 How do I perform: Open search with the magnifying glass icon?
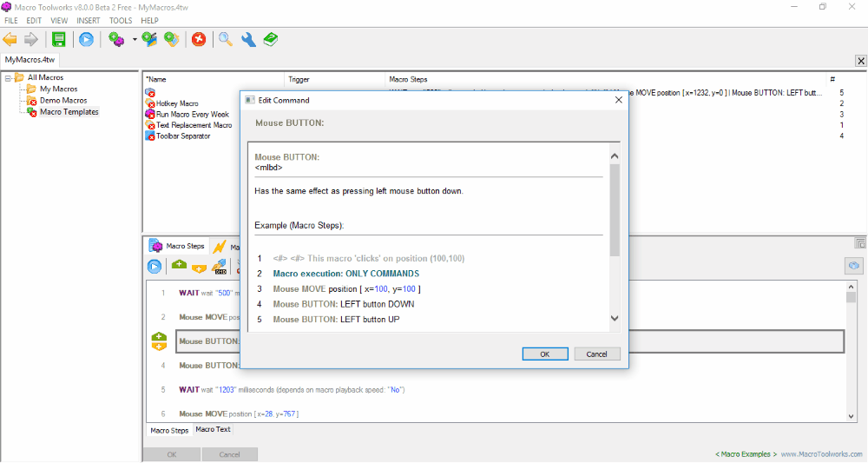(x=226, y=39)
